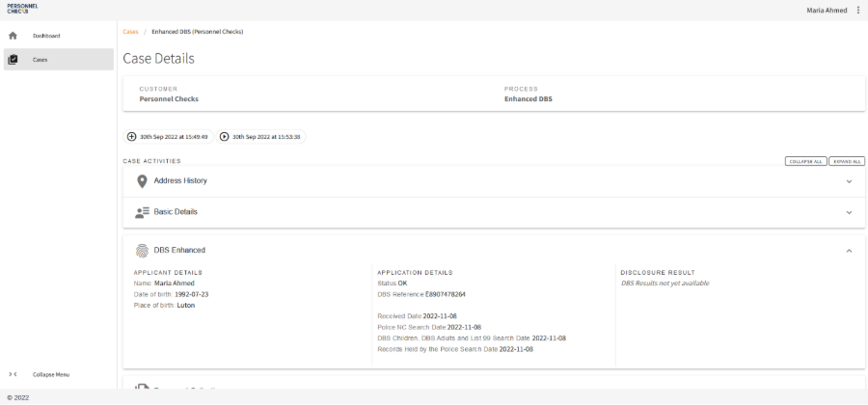This screenshot has height=405, width=868.
Task: Click the Dashboard home icon
Action: pos(13,36)
